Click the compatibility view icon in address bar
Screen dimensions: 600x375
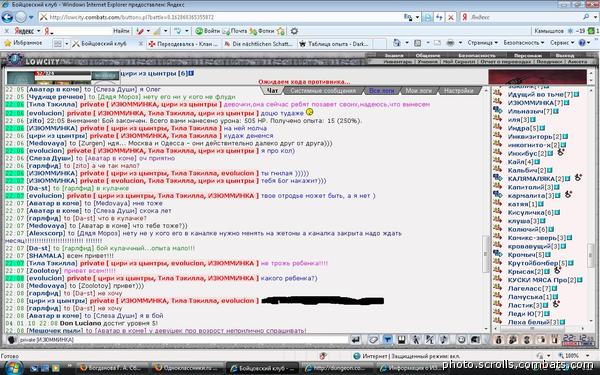[x=428, y=17]
